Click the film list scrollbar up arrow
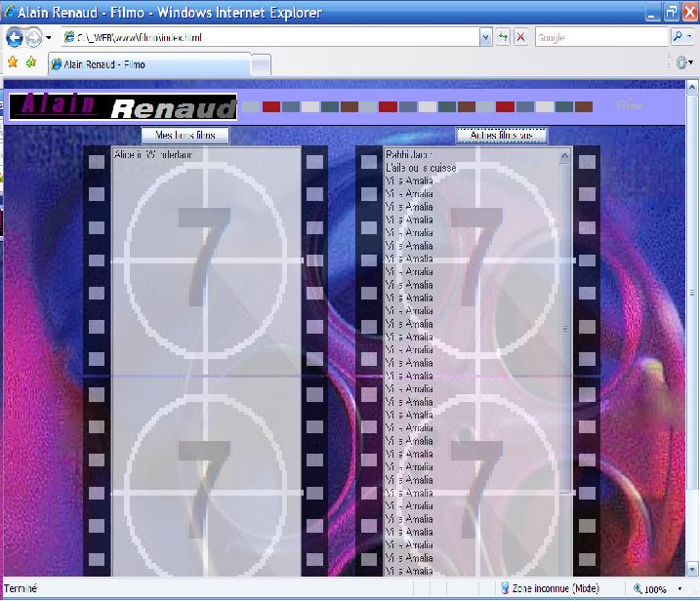 click(564, 155)
